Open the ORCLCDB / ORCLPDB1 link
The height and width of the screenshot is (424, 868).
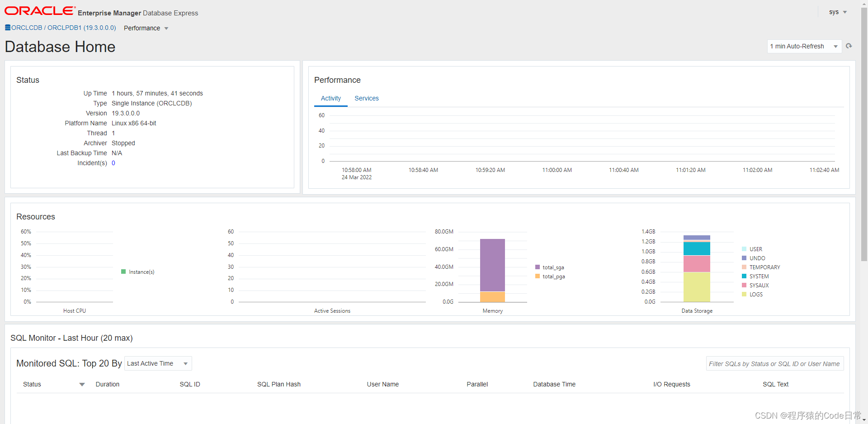[64, 28]
